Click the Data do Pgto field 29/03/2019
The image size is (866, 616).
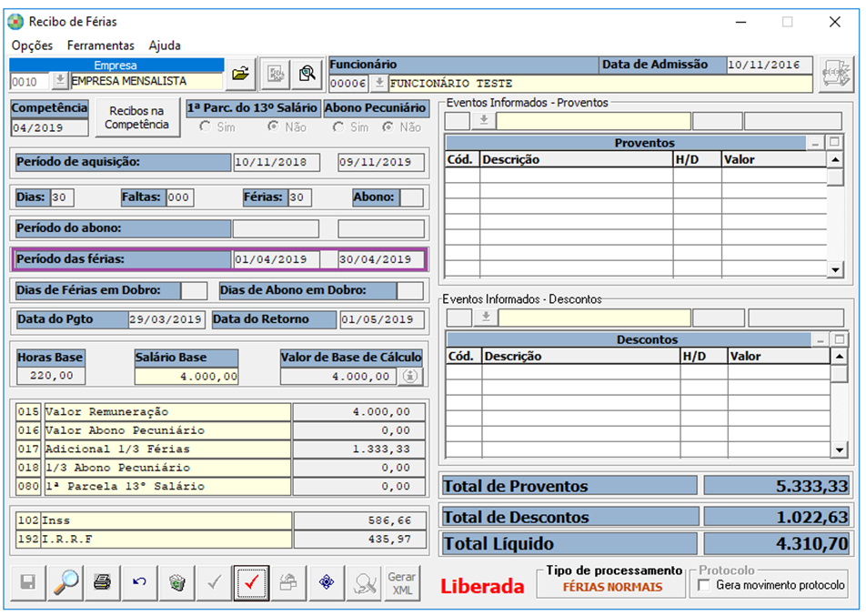166,319
